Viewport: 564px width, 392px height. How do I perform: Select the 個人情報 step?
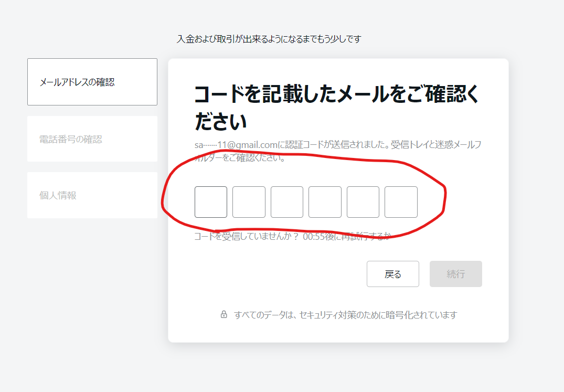92,194
